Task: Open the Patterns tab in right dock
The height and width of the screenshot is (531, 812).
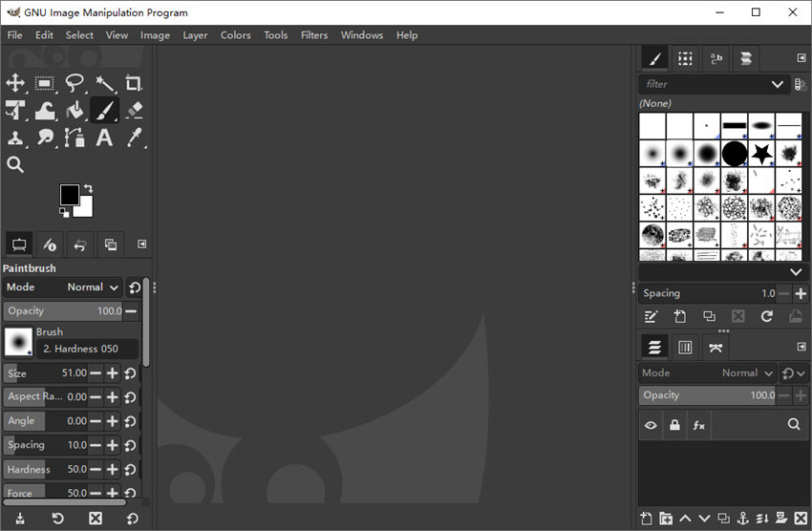Action: pos(685,58)
